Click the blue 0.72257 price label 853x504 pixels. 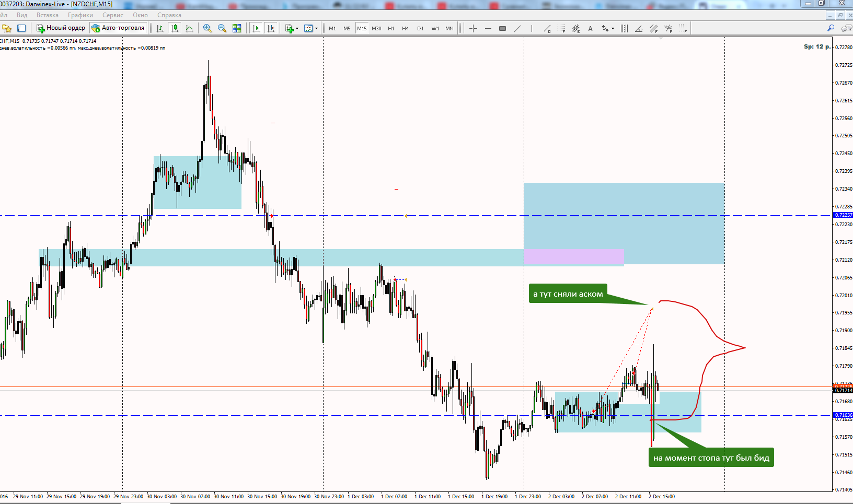[843, 215]
